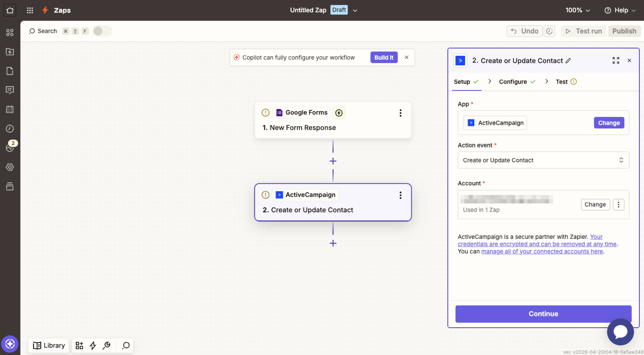644x355 pixels.
Task: Switch to the Configure tab
Action: [513, 81]
